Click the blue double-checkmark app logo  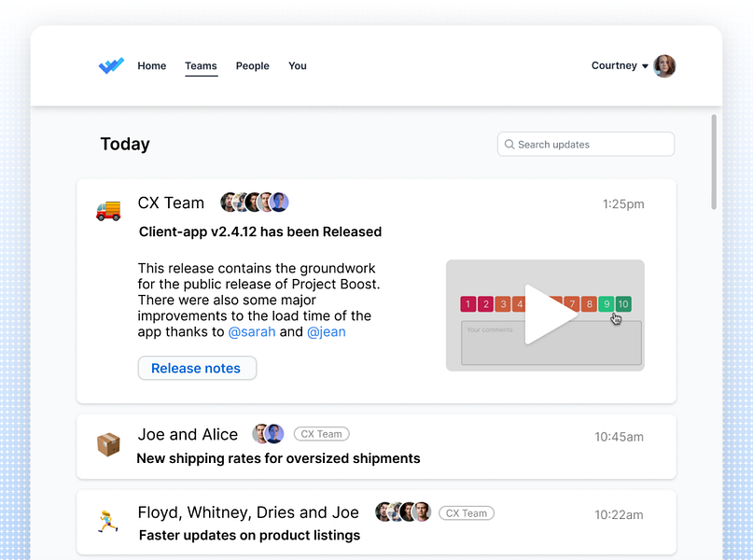point(111,65)
